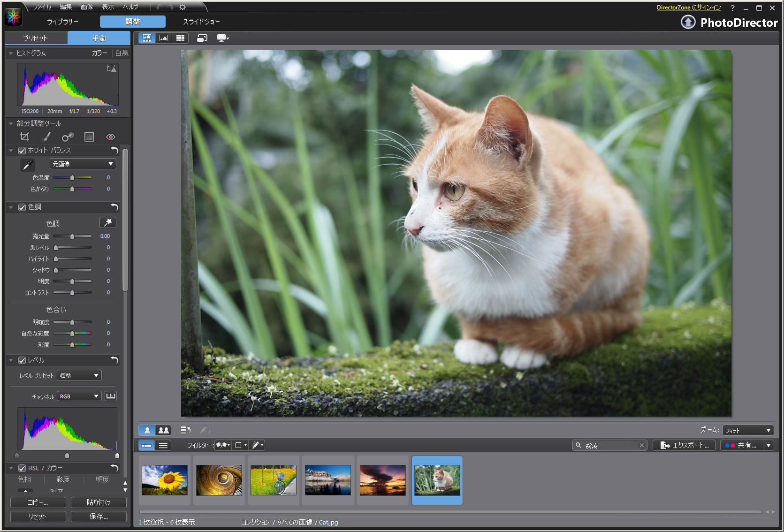Open the spot removal tool
This screenshot has width=784, height=532.
(67, 137)
